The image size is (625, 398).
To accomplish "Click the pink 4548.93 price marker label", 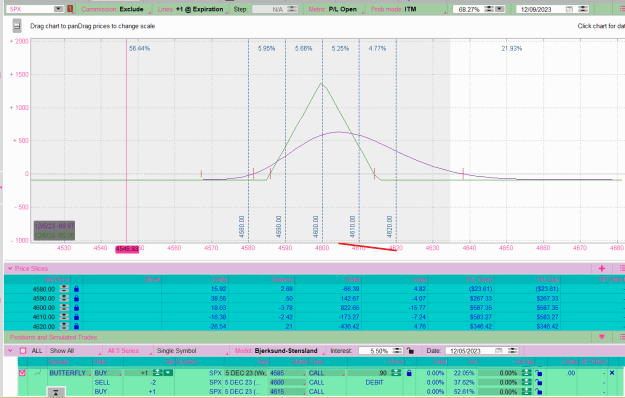I will pyautogui.click(x=127, y=249).
